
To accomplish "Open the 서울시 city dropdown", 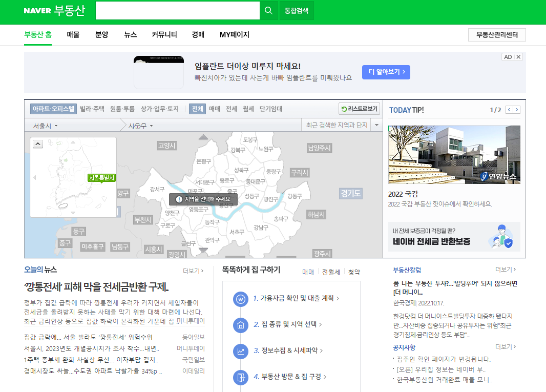I will pyautogui.click(x=45, y=126).
